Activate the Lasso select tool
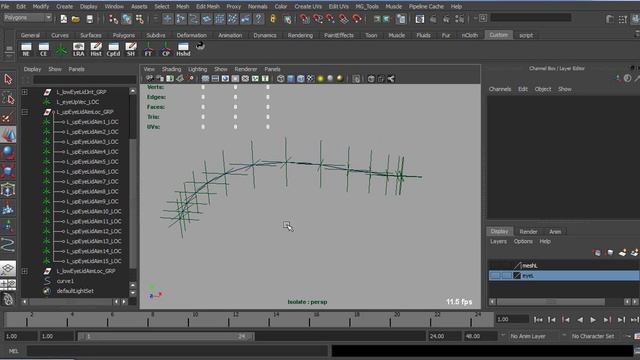Viewport: 640px width, 360px height. [x=8, y=98]
